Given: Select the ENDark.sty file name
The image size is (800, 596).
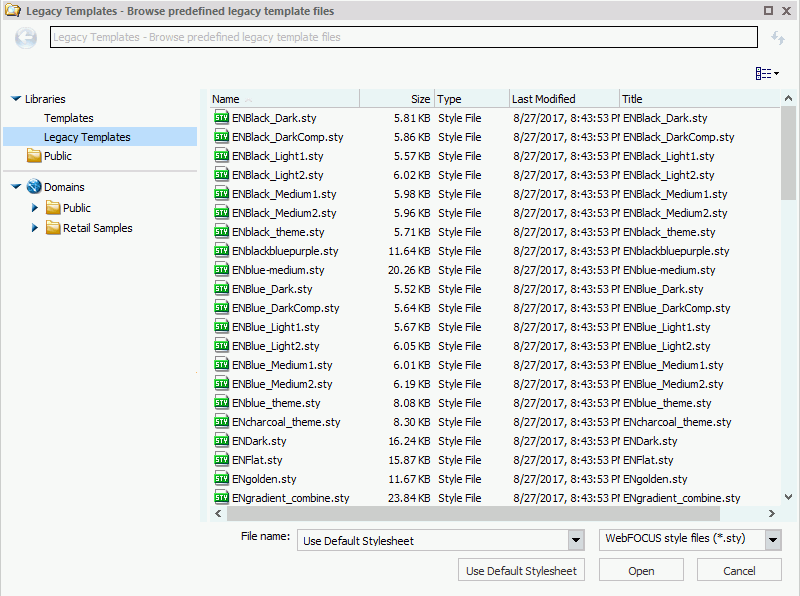Looking at the screenshot, I should pyautogui.click(x=259, y=441).
